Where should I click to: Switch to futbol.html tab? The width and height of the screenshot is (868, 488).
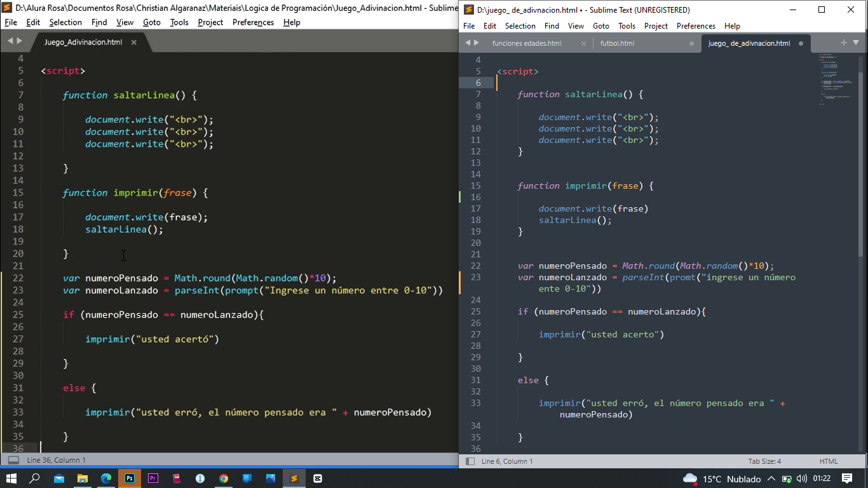pyautogui.click(x=617, y=43)
